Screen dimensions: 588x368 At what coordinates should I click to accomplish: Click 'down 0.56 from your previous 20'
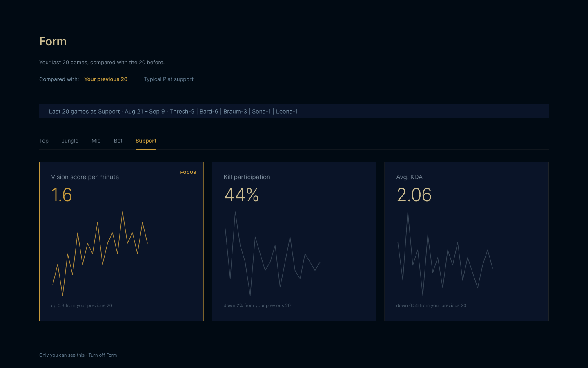431,305
